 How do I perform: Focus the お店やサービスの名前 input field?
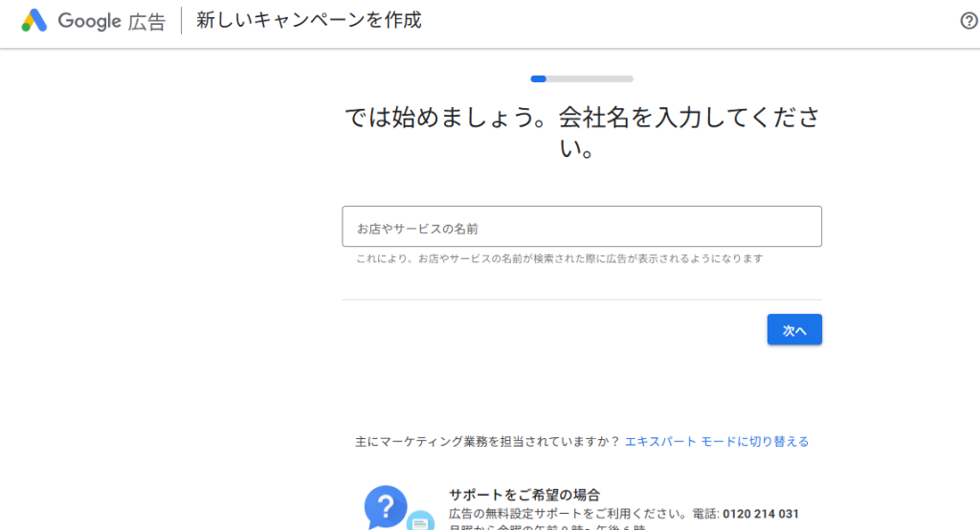click(582, 226)
